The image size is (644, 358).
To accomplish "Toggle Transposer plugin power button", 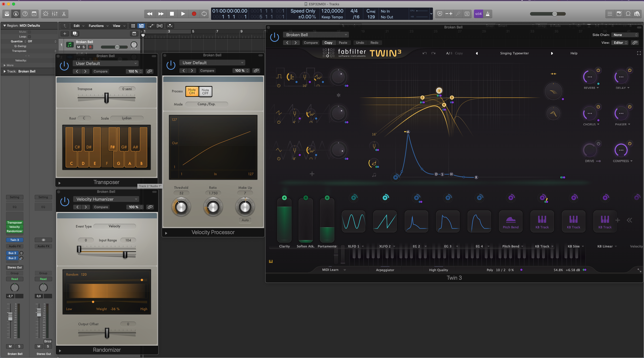I will 64,66.
